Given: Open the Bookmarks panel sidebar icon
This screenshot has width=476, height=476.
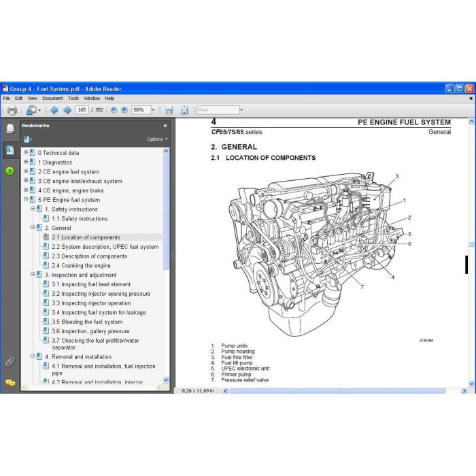Looking at the screenshot, I should coord(10,150).
